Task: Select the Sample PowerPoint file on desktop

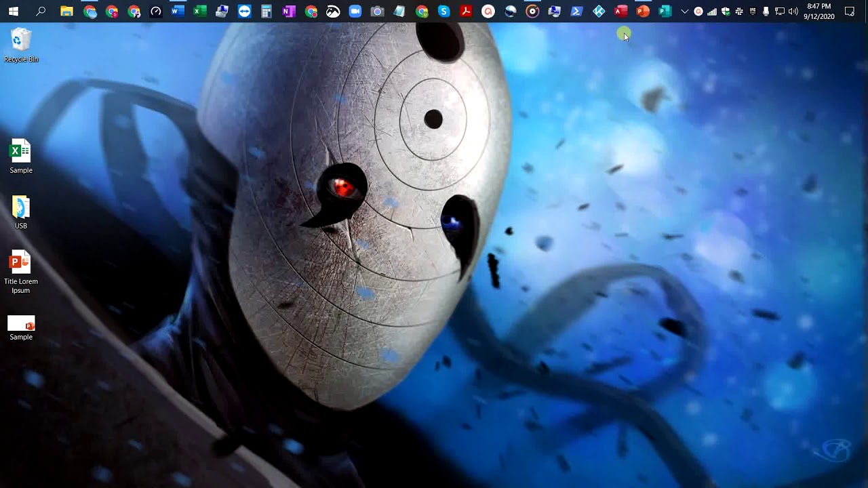Action: point(21,328)
